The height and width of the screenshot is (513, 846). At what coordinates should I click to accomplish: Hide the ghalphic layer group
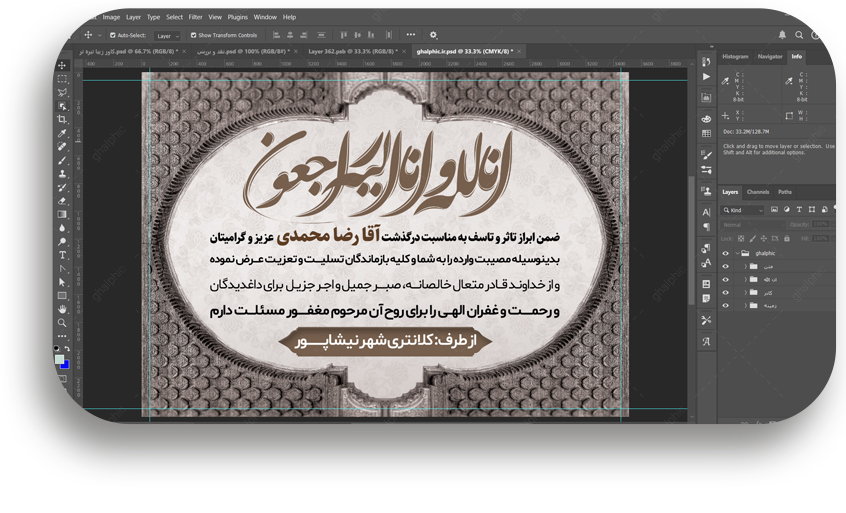click(726, 254)
